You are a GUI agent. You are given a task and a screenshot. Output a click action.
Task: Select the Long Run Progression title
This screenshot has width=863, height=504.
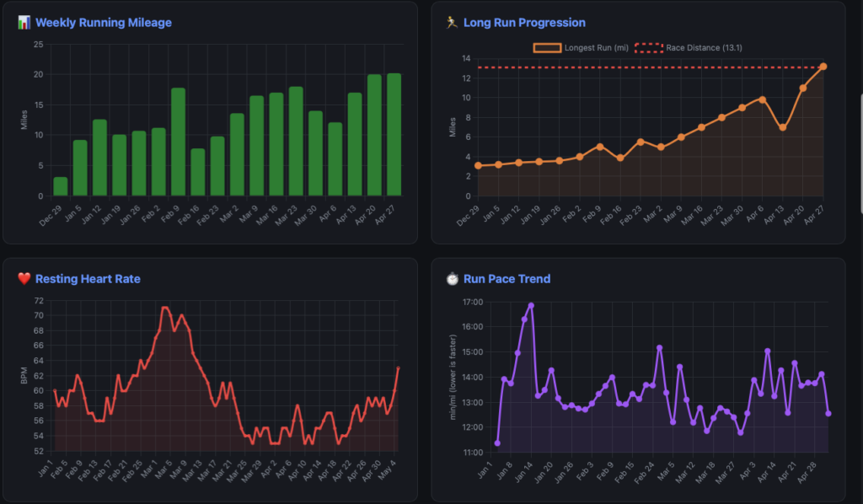point(524,23)
